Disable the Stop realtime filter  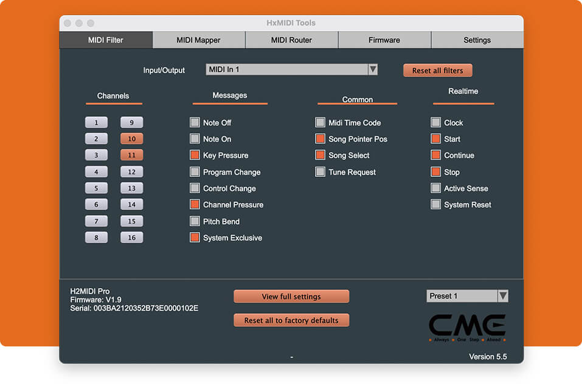435,172
